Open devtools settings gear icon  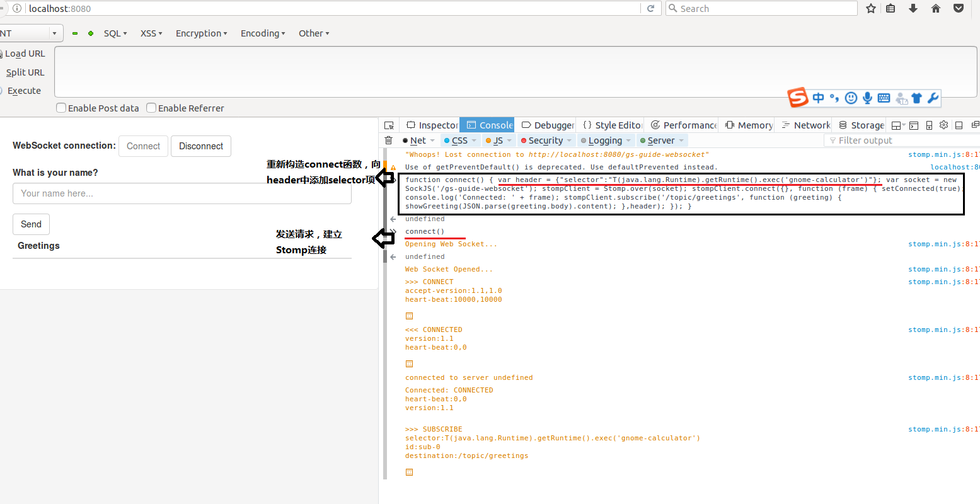tap(943, 125)
